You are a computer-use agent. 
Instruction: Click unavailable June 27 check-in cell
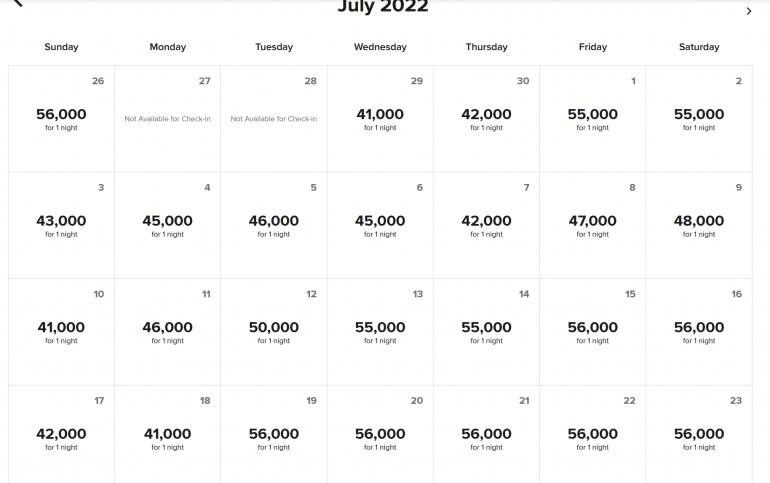(167, 118)
